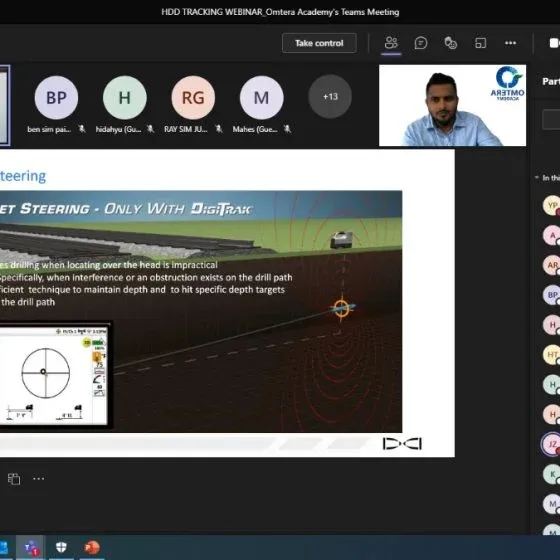This screenshot has width=560, height=560.
Task: Open the meeting chat icon
Action: pos(421,43)
